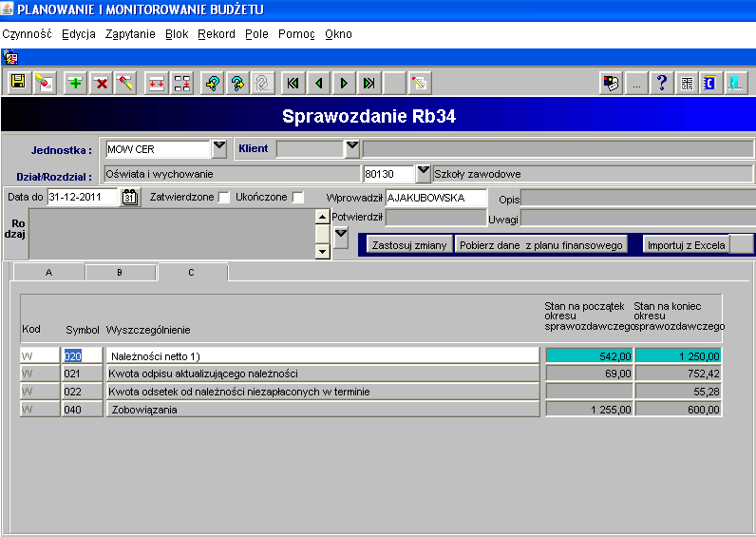Open the calendar picker beside Data do
Screen dimensions: 756x537
(130, 198)
